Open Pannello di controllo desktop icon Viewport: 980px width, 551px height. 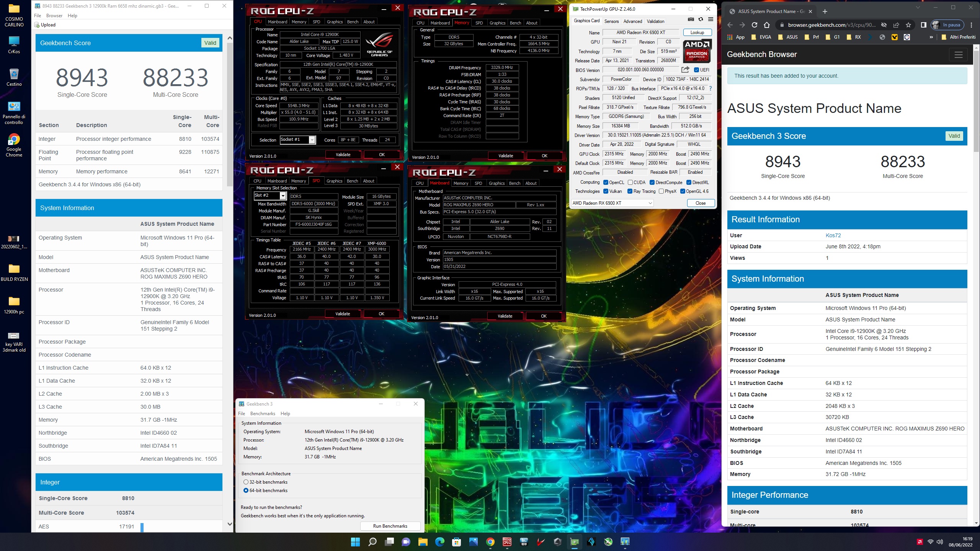pyautogui.click(x=14, y=113)
